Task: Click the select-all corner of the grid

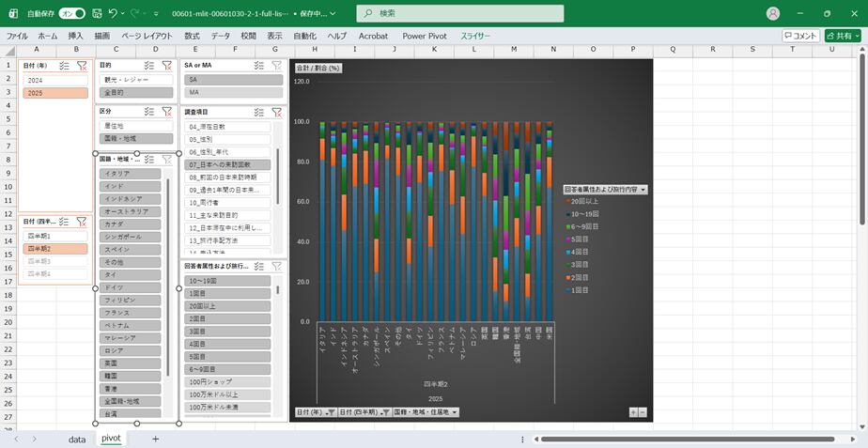Action: click(x=8, y=51)
